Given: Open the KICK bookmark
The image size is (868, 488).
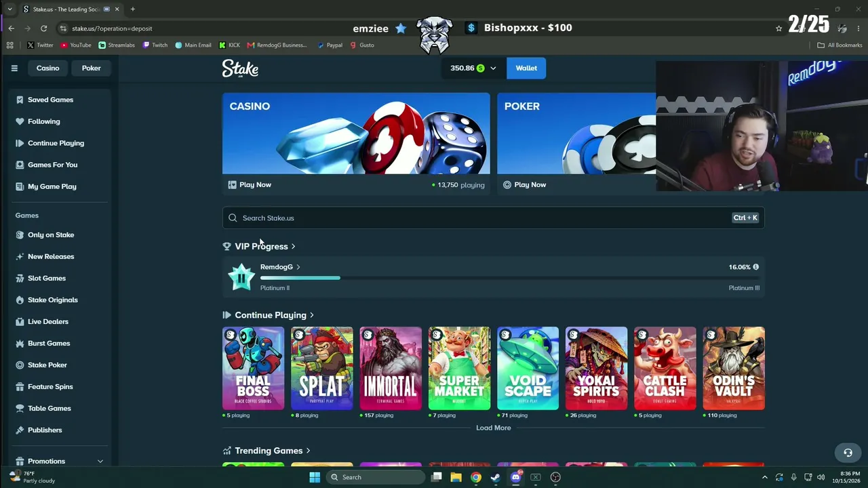Looking at the screenshot, I should click(x=230, y=45).
